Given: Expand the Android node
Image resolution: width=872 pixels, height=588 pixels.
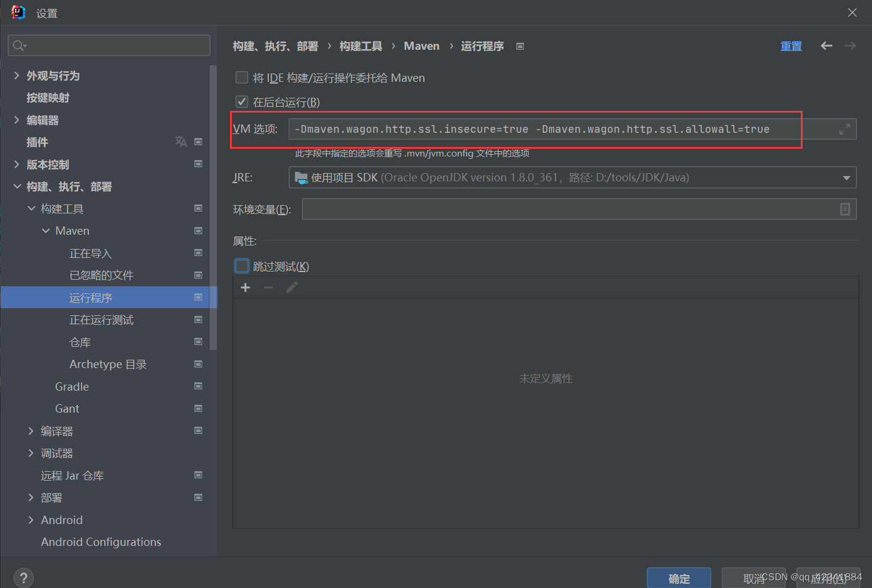Looking at the screenshot, I should click(x=31, y=520).
